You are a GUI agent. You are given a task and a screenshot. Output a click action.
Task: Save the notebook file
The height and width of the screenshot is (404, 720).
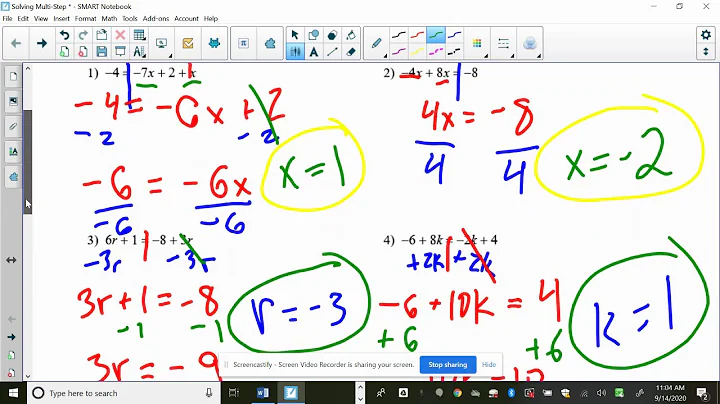tap(101, 51)
